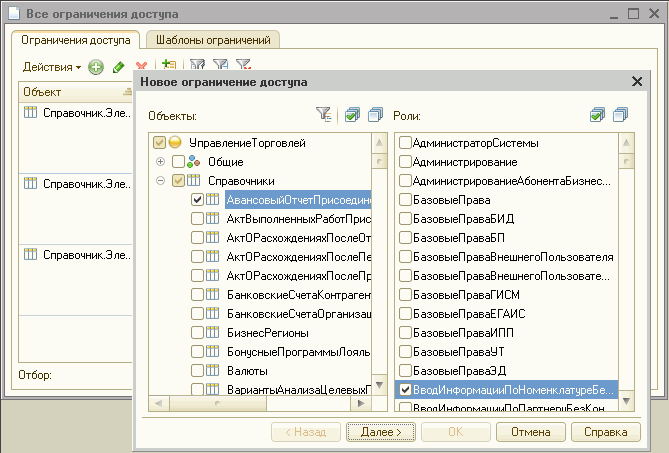The image size is (669, 453).
Task: Check the БазовыеПраваЭД role checkbox
Action: point(405,371)
